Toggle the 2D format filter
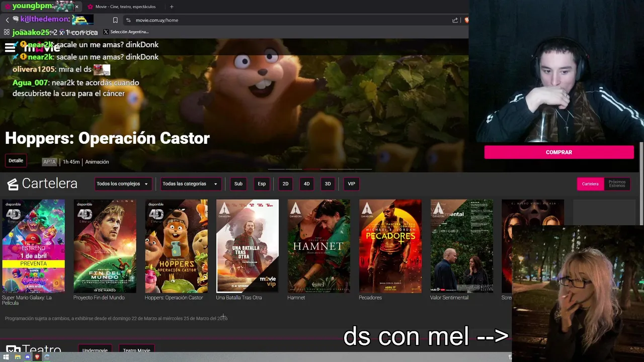 coord(285,184)
